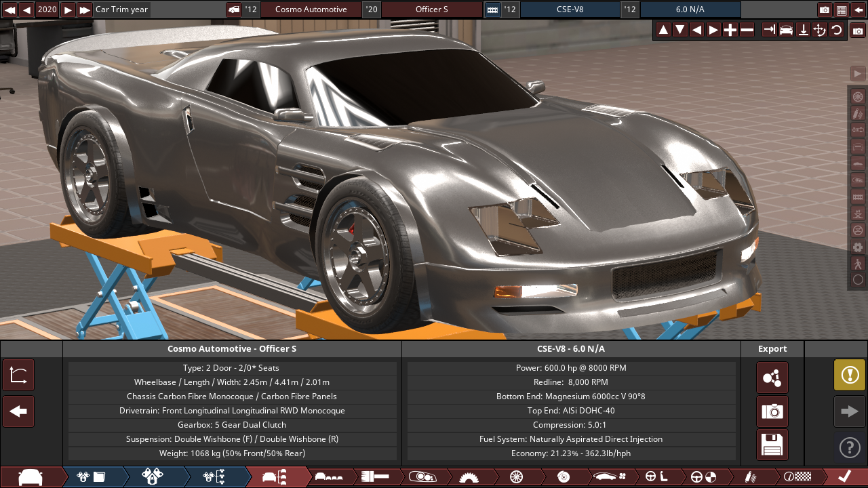
Task: Click the Export camera photo button
Action: pyautogui.click(x=772, y=411)
